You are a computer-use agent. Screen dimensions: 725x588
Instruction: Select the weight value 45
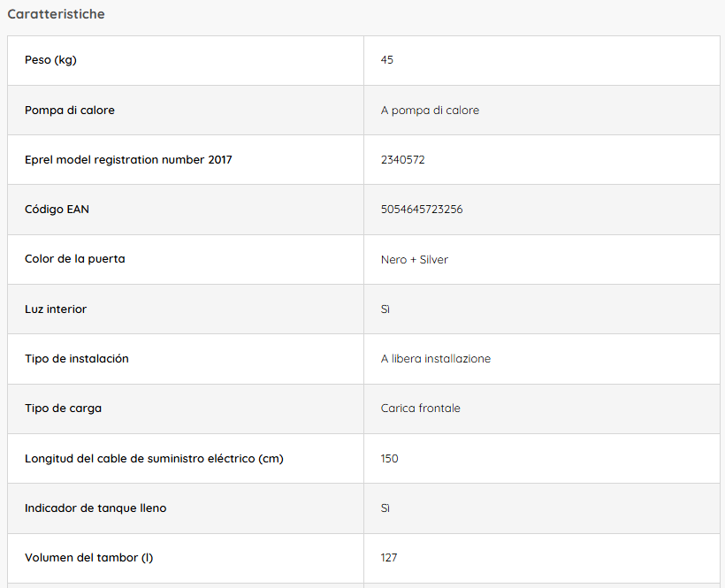click(x=387, y=60)
